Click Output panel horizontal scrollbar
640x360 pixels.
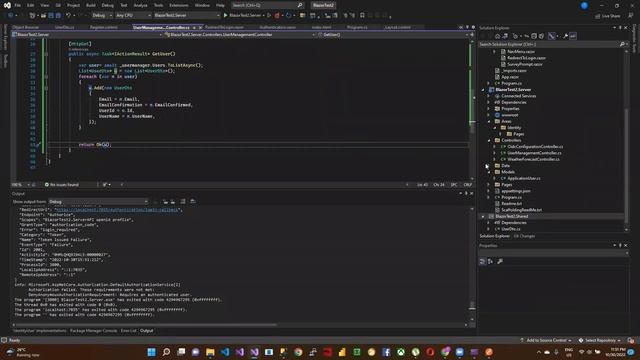147,325
